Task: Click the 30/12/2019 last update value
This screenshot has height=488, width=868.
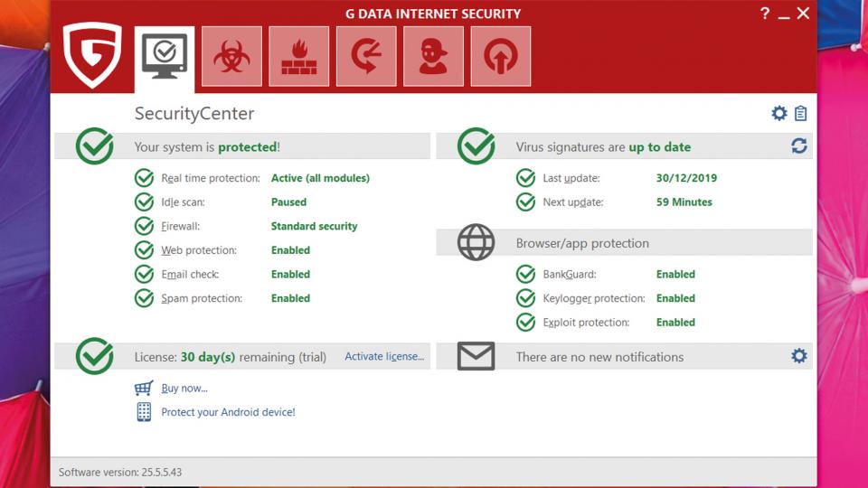Action: click(686, 178)
